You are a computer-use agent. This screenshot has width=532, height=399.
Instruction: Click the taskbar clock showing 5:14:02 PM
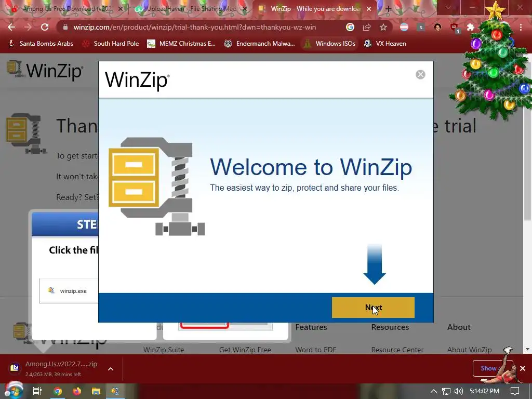[484, 391]
